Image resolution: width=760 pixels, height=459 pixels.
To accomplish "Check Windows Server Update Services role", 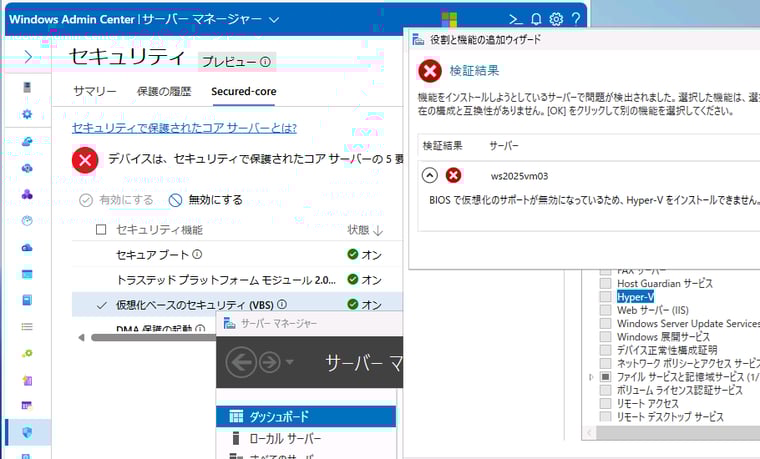I will (605, 323).
